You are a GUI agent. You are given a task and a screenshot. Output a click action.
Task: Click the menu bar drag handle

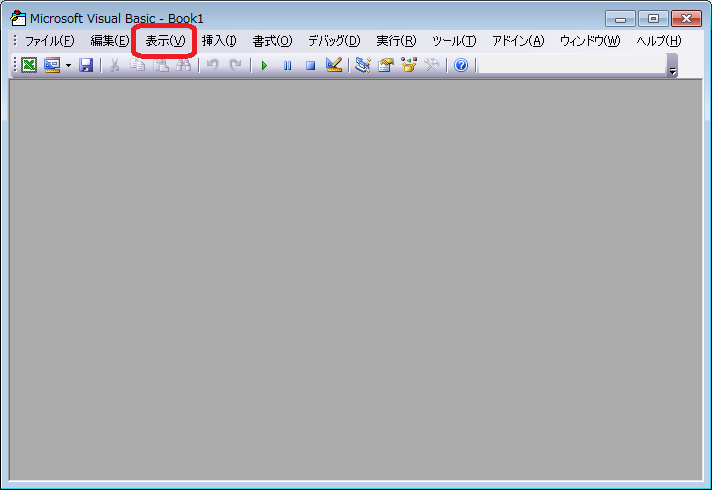coord(15,41)
